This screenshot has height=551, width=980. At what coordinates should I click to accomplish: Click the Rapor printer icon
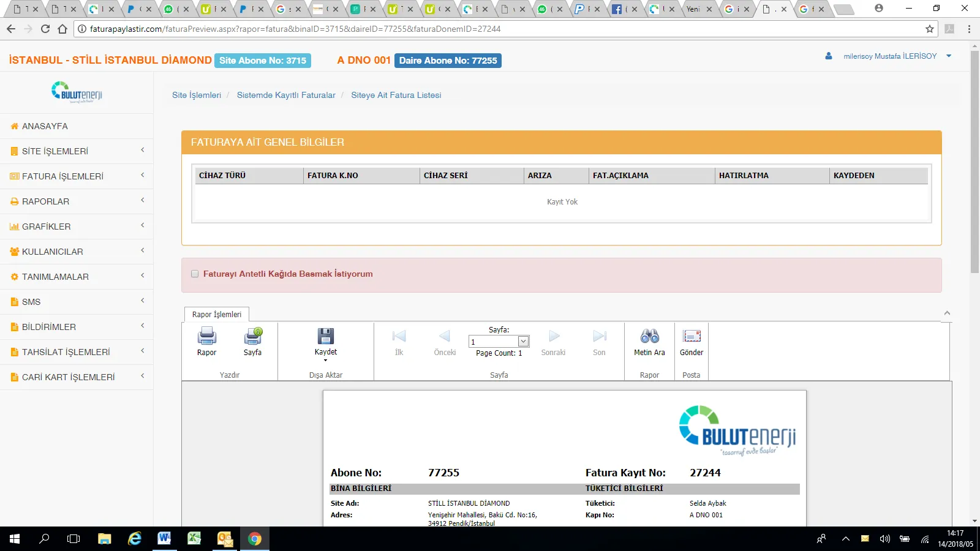point(206,336)
